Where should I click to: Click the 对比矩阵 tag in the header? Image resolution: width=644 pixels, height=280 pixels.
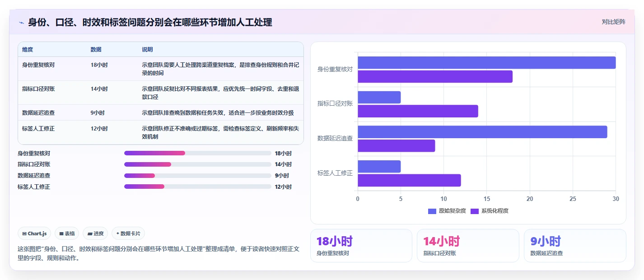(x=614, y=22)
